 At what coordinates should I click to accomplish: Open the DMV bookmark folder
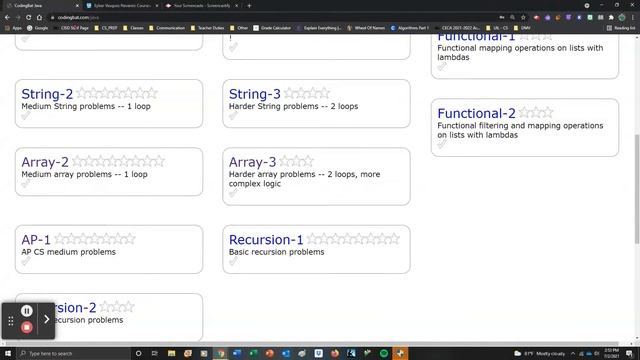522,28
